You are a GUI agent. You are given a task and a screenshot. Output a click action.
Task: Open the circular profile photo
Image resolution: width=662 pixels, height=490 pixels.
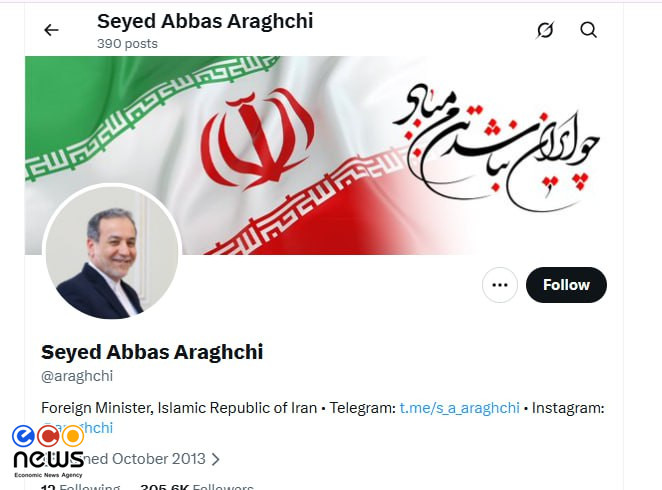[112, 253]
